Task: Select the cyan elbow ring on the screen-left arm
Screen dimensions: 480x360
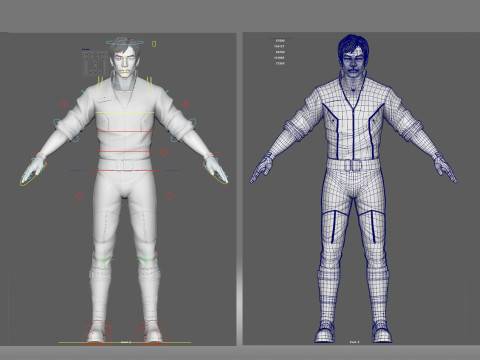Action: click(66, 130)
